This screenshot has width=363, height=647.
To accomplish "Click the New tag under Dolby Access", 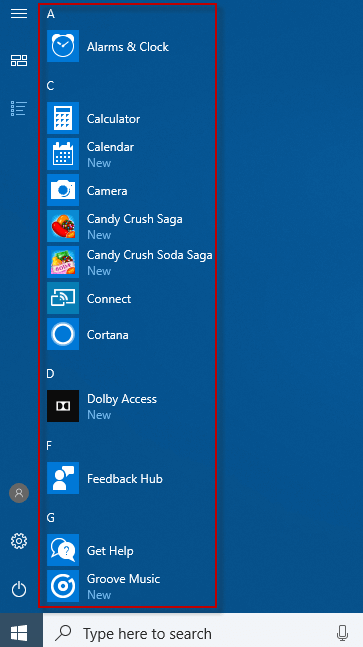I will 99,415.
